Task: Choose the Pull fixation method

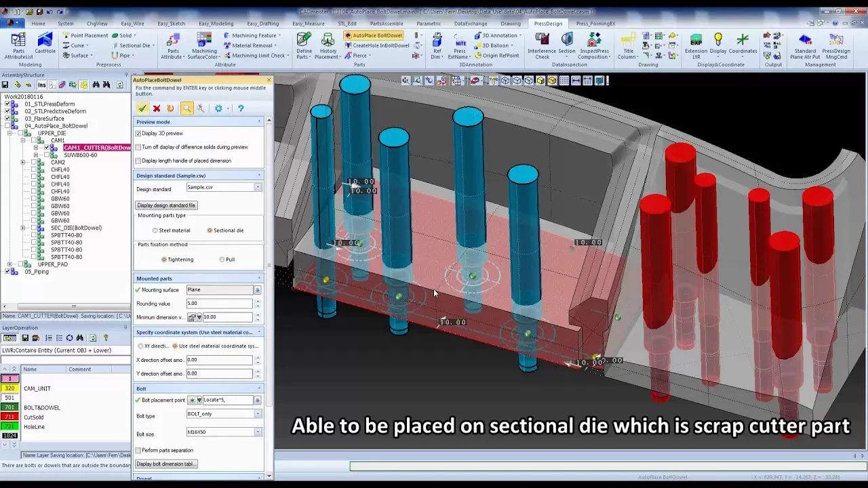Action: [x=222, y=260]
